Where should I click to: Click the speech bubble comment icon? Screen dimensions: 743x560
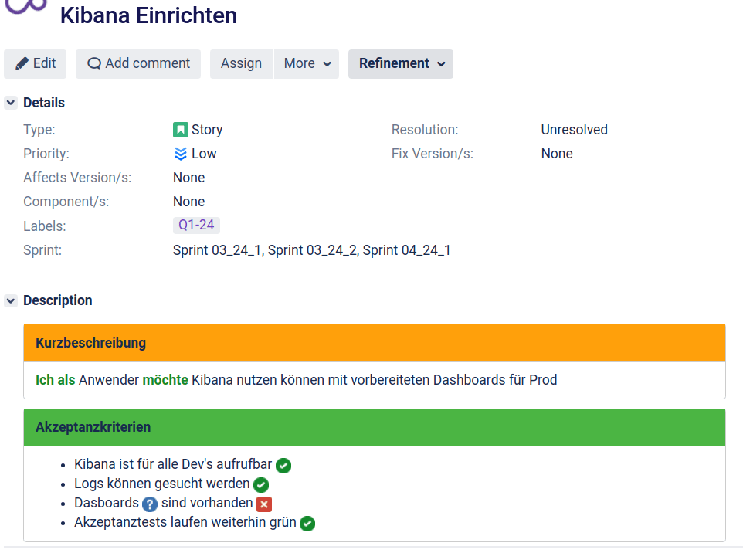point(94,63)
